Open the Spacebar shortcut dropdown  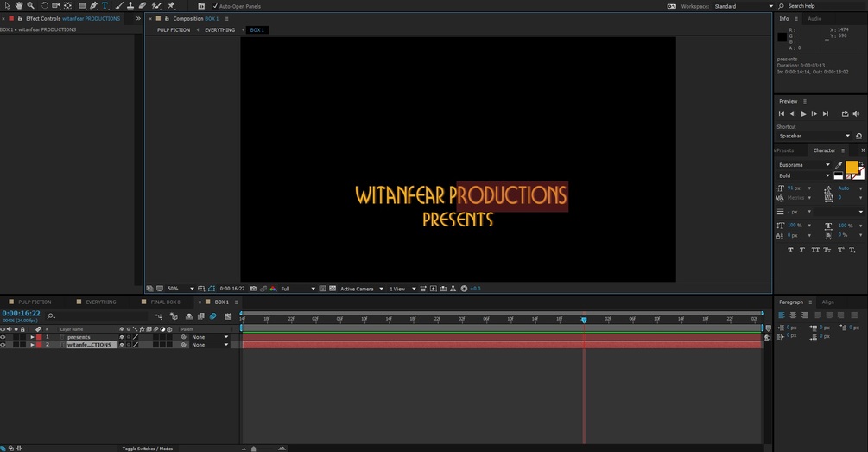pos(814,136)
